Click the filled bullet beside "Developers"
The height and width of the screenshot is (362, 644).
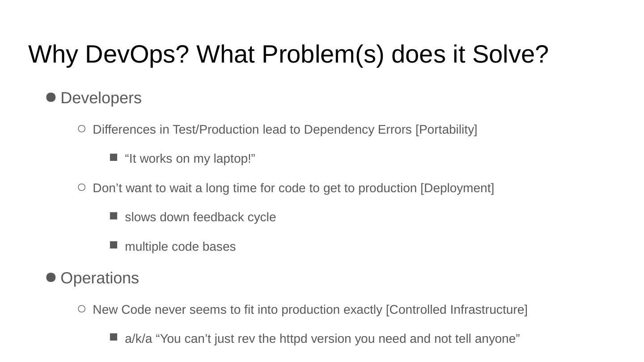(51, 97)
